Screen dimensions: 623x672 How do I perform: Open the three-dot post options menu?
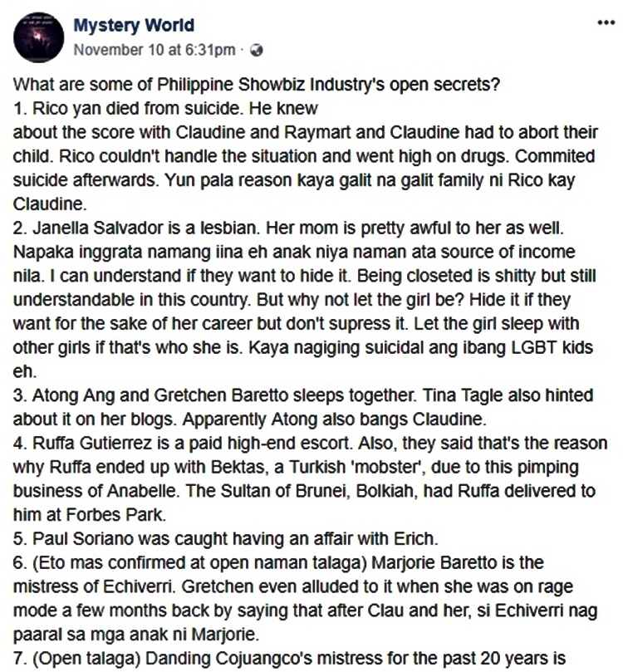(x=606, y=22)
